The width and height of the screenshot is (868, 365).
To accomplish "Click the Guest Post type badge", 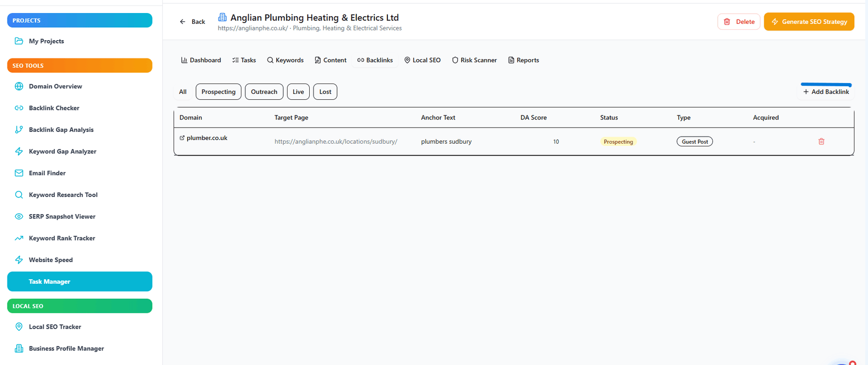I will point(695,142).
